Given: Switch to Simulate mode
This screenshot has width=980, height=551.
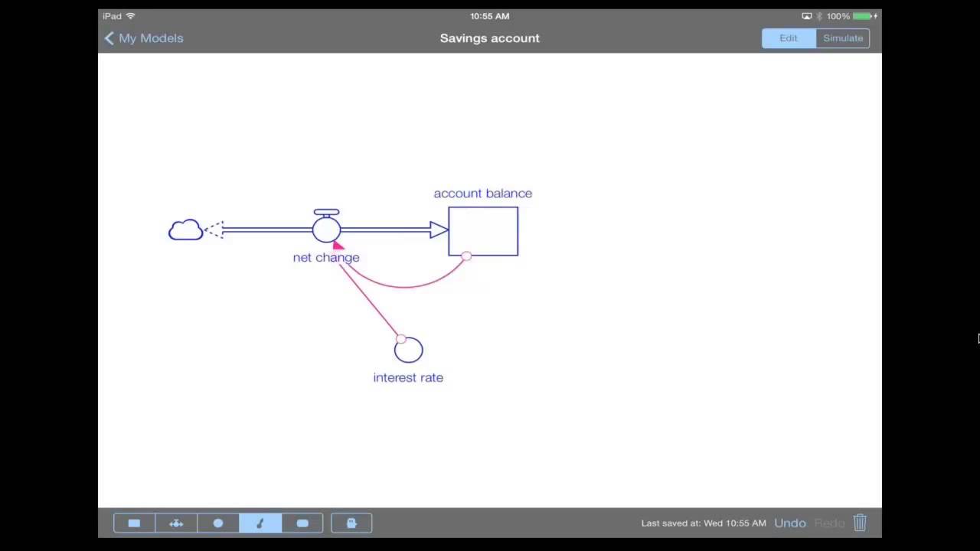Looking at the screenshot, I should point(843,38).
